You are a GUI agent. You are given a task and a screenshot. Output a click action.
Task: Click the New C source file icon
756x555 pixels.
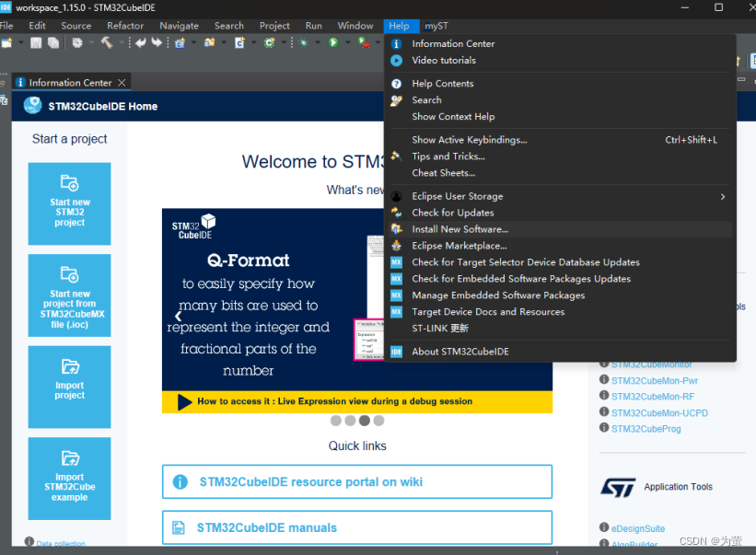point(239,43)
